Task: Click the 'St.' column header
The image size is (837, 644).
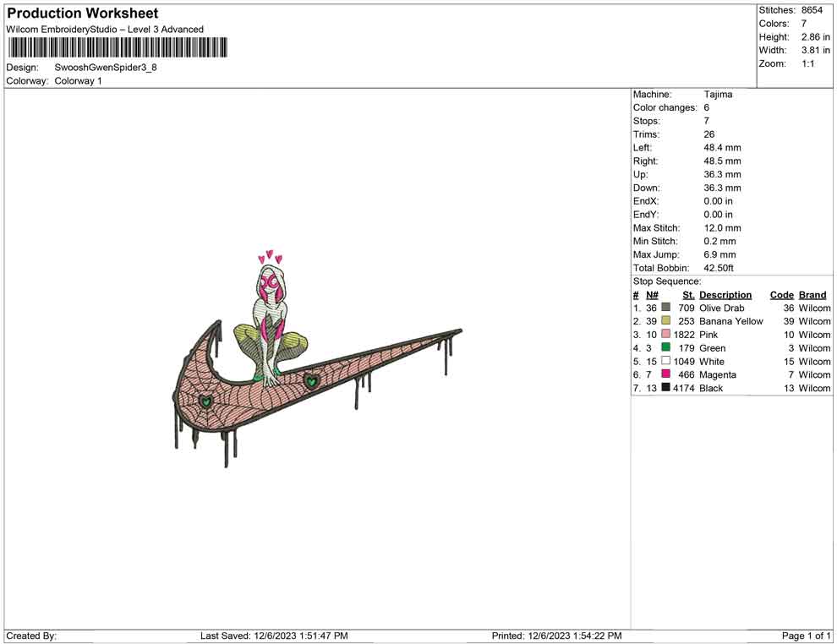Action: tap(688, 295)
